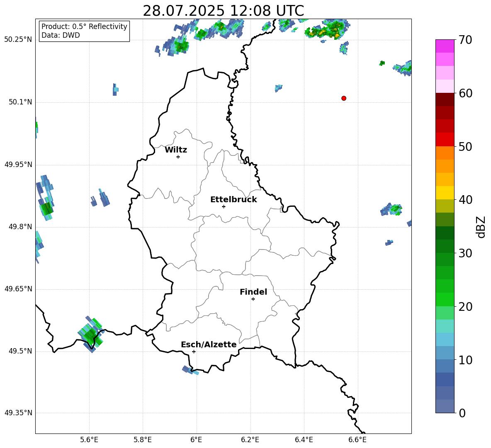Image resolution: width=491 pixels, height=448 pixels.
Task: Click the echo cell east of Luxembourg near 49.85°N
Action: pos(391,209)
